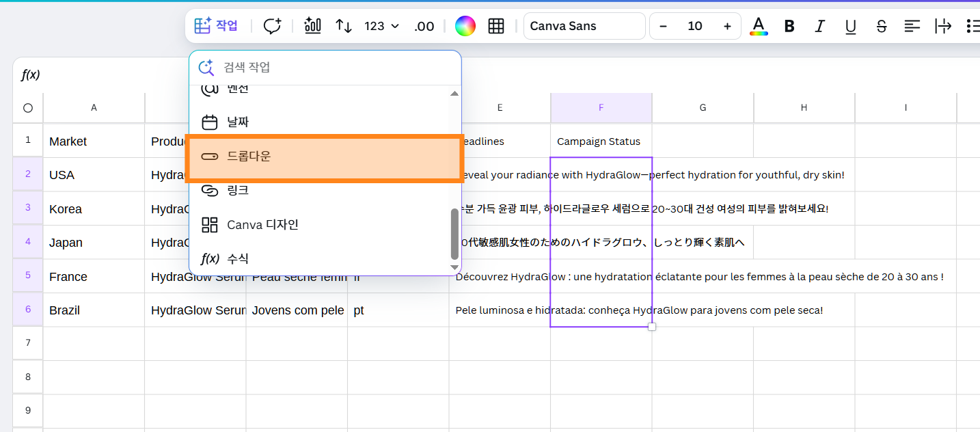Open the text alignment icon
This screenshot has width=980, height=432.
click(912, 26)
